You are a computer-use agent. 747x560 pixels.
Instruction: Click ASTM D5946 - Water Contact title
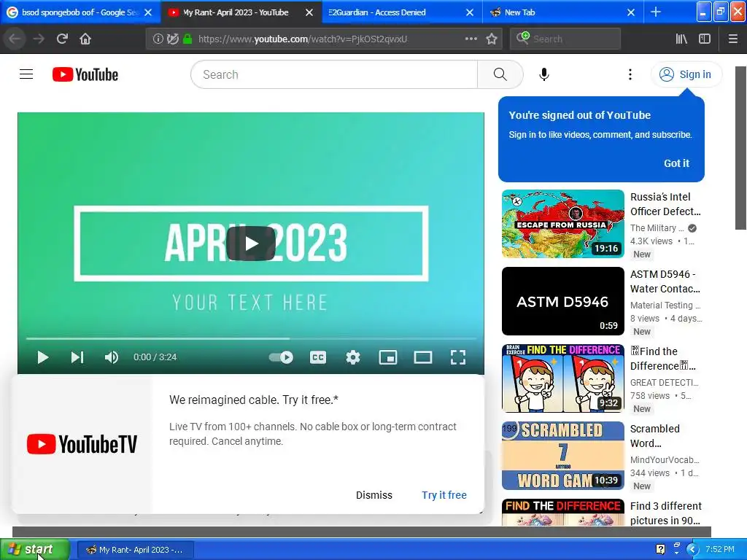[x=665, y=281]
